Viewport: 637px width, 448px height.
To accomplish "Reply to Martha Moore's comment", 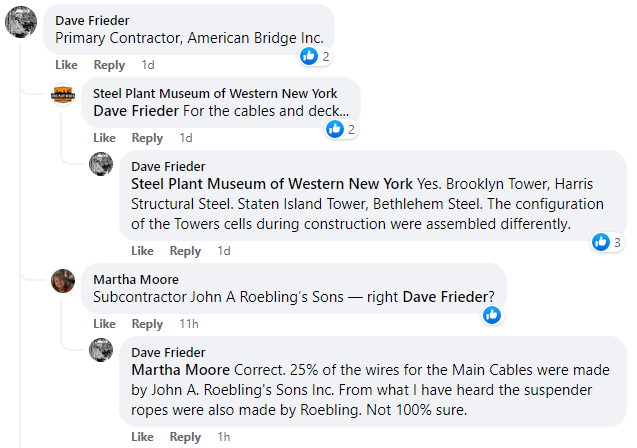I will pos(147,324).
